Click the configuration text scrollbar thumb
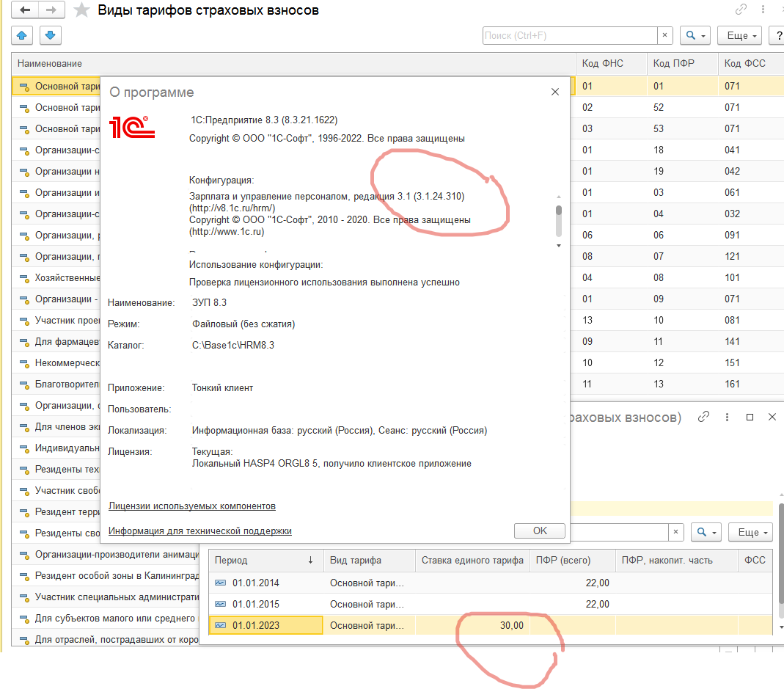The width and height of the screenshot is (784, 689). point(559,211)
